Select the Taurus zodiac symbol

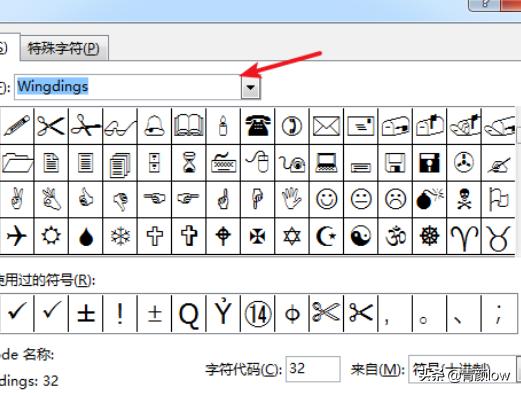point(498,237)
